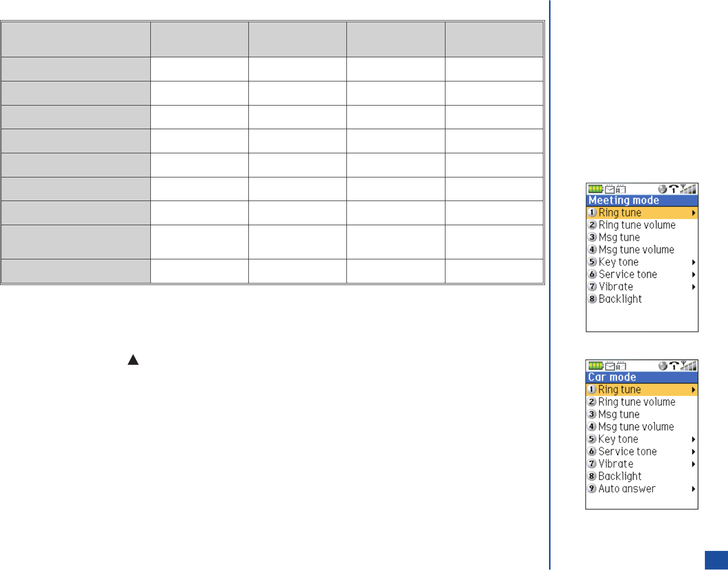Select Msg tune in Car mode menu
Screen dimensions: 728x570
[642, 415]
